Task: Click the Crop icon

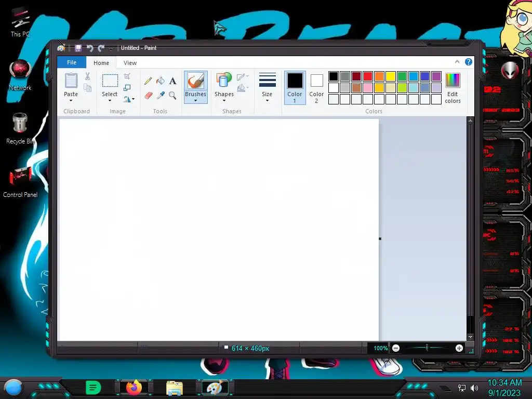Action: pyautogui.click(x=127, y=76)
